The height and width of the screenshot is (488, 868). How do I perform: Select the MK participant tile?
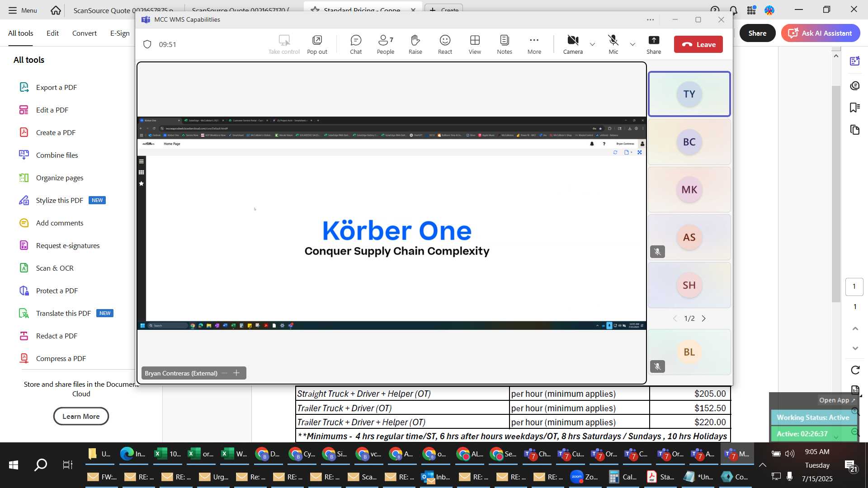tap(689, 190)
